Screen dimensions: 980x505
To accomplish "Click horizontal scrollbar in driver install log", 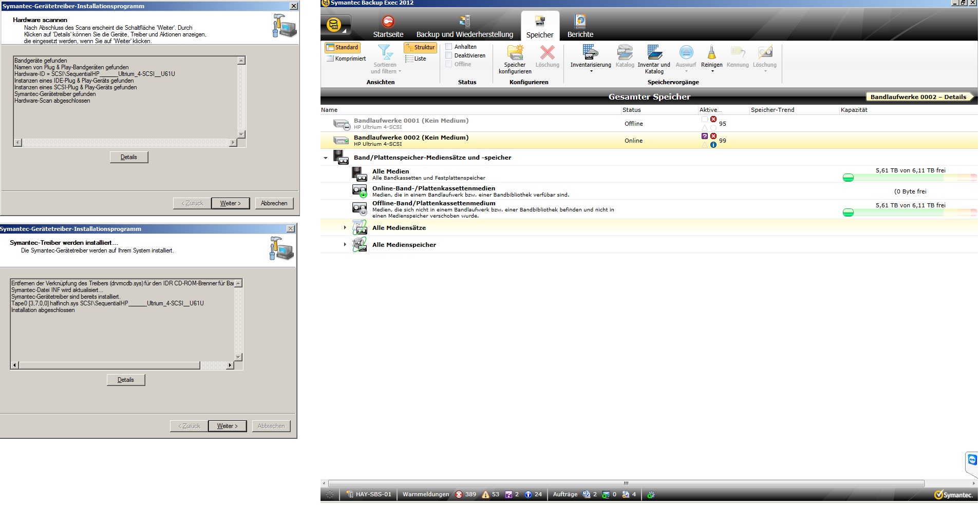I will point(122,365).
